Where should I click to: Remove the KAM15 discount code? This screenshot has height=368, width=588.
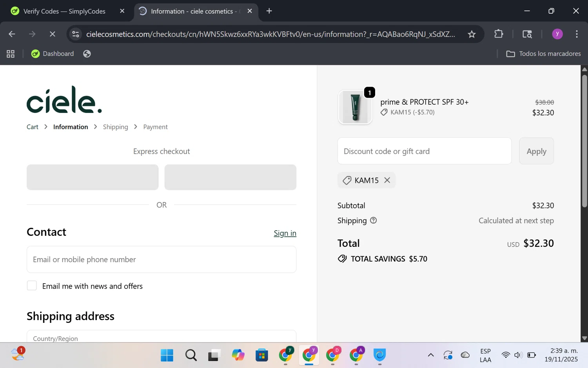coord(387,180)
